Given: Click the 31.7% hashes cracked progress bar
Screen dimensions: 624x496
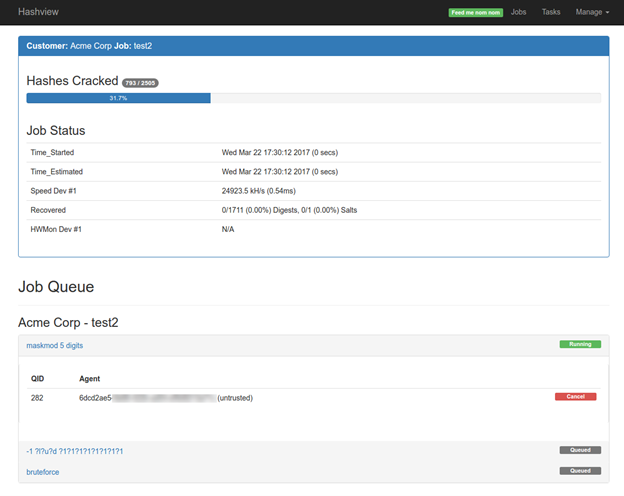Looking at the screenshot, I should click(118, 98).
